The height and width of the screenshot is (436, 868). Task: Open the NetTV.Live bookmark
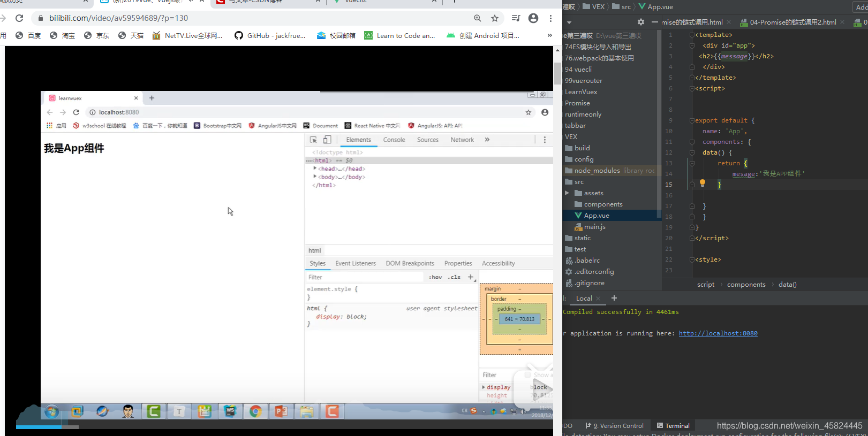(187, 35)
